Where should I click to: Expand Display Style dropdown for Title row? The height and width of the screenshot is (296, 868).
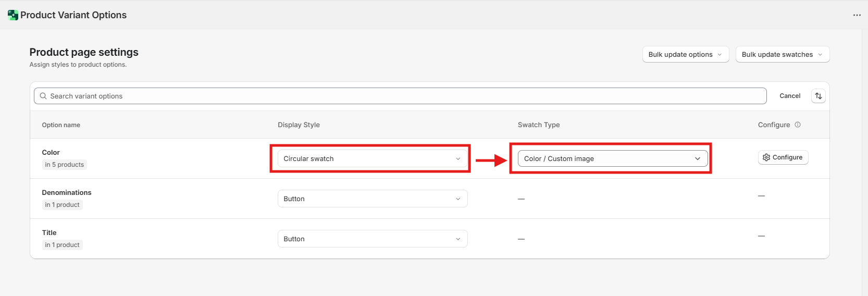pos(372,239)
